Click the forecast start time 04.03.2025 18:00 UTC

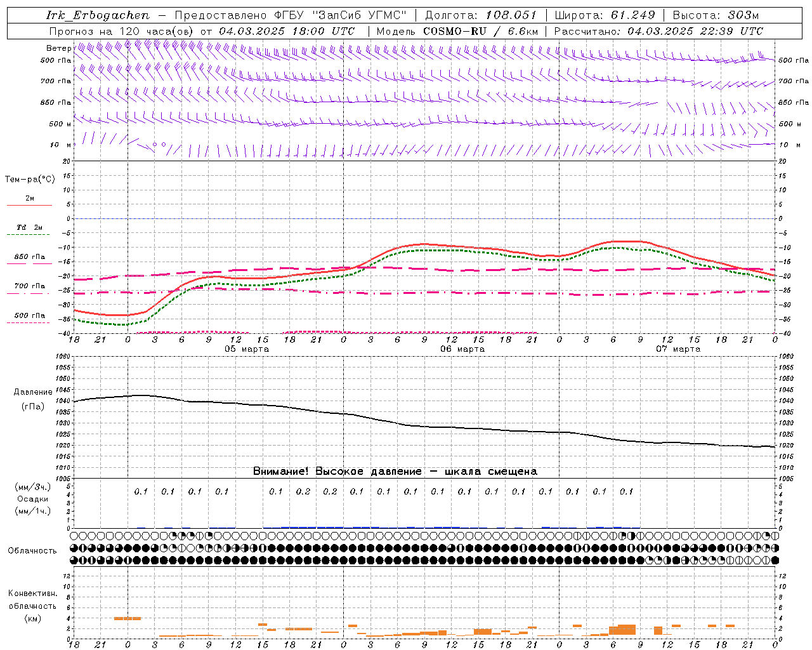pyautogui.click(x=287, y=31)
